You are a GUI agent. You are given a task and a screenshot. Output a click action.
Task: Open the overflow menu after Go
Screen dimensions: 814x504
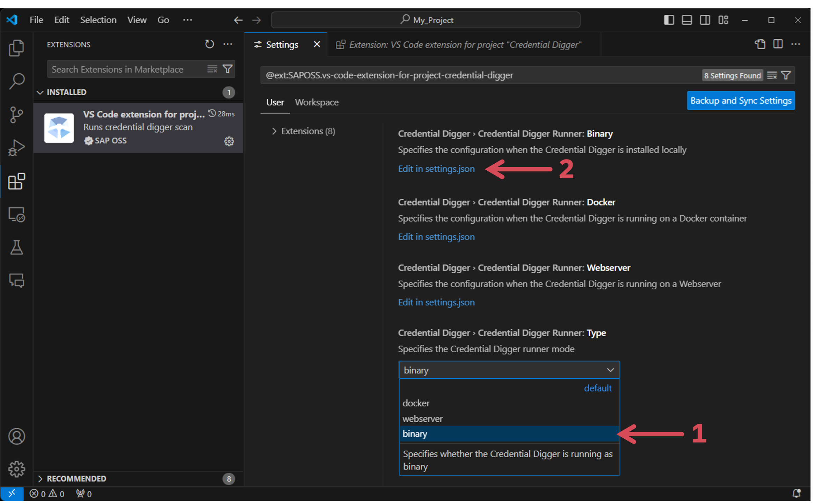[x=188, y=20]
